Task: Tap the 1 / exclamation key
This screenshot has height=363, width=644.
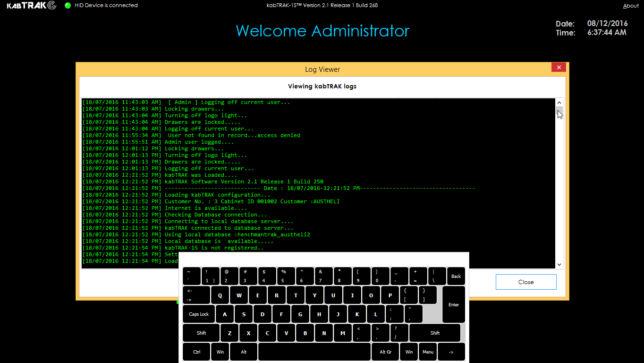Action: pyautogui.click(x=211, y=276)
